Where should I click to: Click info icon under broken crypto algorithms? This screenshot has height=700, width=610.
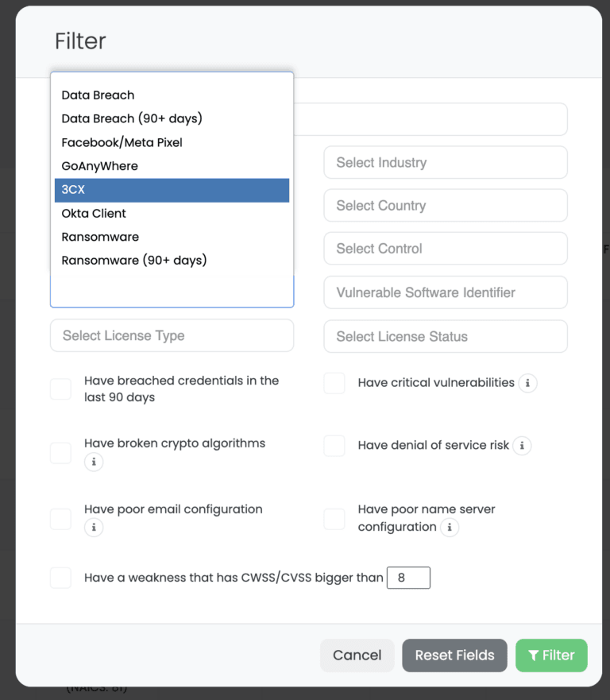(x=94, y=462)
